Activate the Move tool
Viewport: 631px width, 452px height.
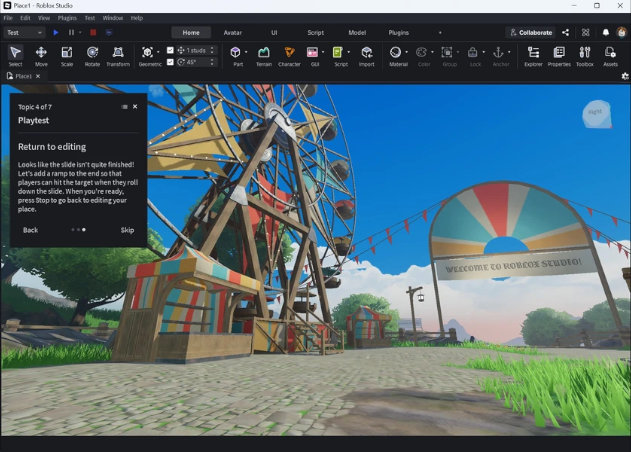coord(41,56)
